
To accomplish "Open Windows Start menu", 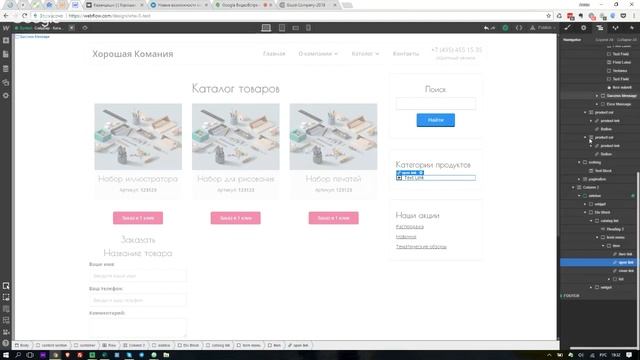I will pos(6,355).
